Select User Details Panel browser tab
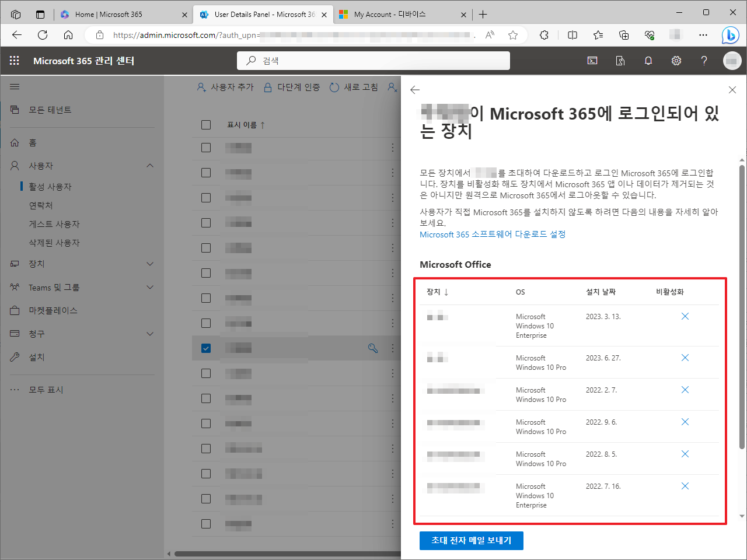 (264, 14)
